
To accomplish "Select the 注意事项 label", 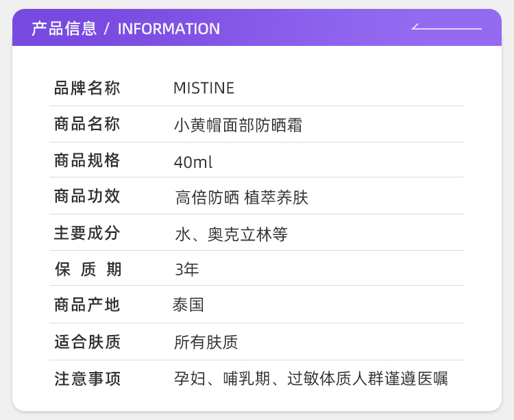I will pos(88,379).
